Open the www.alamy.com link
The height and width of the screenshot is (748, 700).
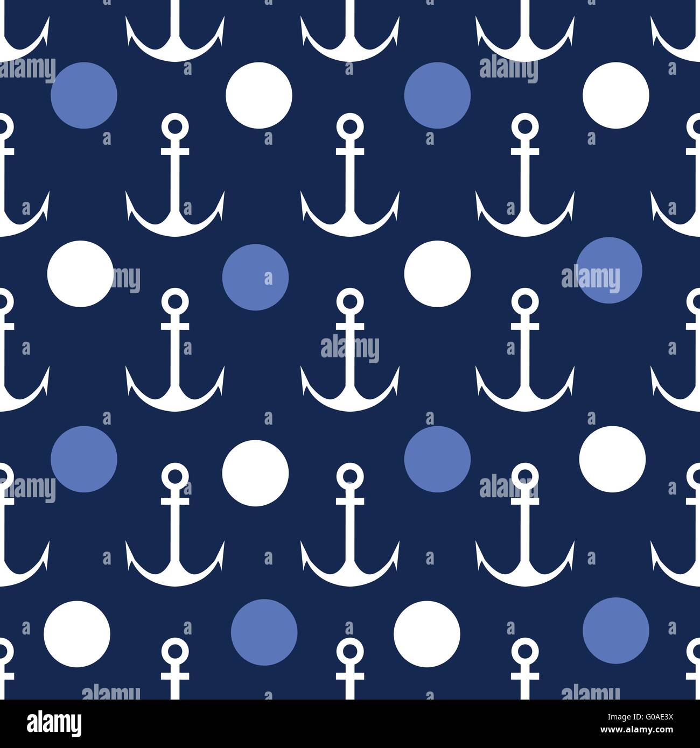tap(637, 730)
